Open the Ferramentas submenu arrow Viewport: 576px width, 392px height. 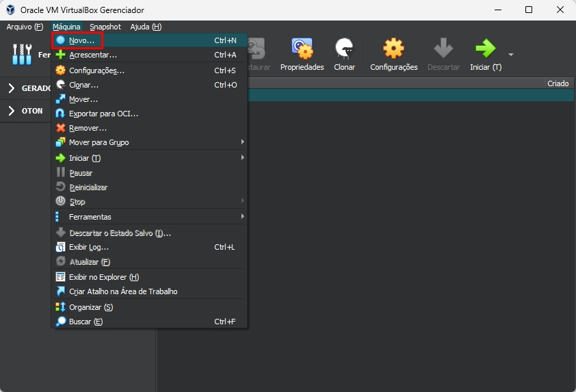click(242, 216)
